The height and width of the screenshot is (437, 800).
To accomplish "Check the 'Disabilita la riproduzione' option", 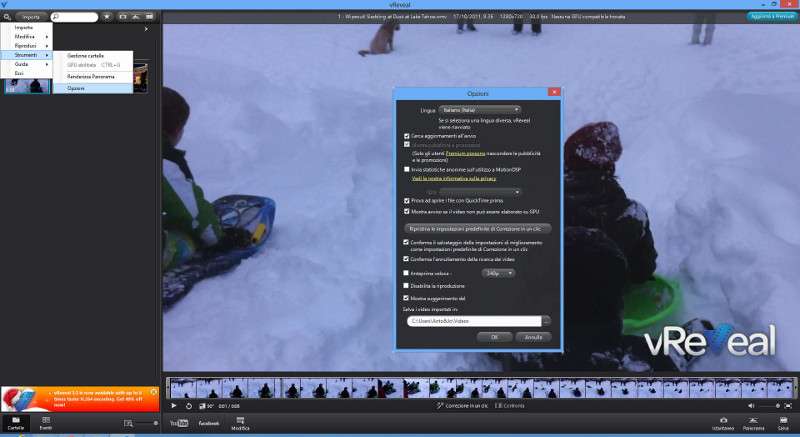I will coord(406,285).
